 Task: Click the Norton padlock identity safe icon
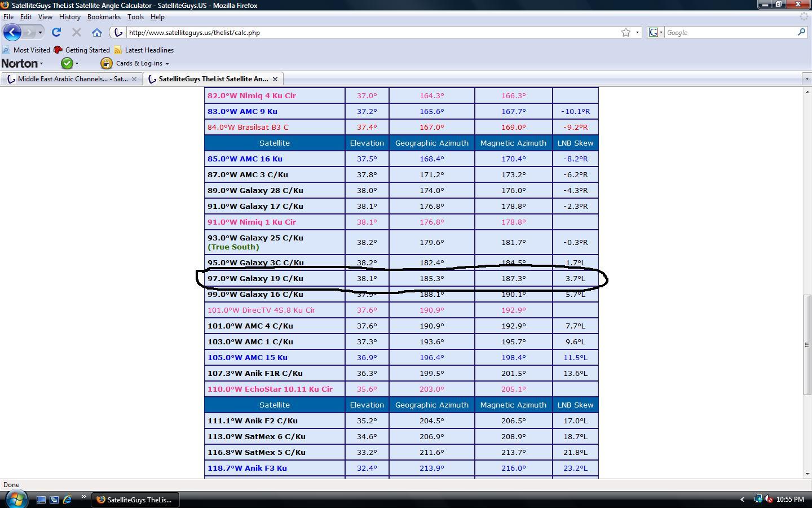(106, 63)
